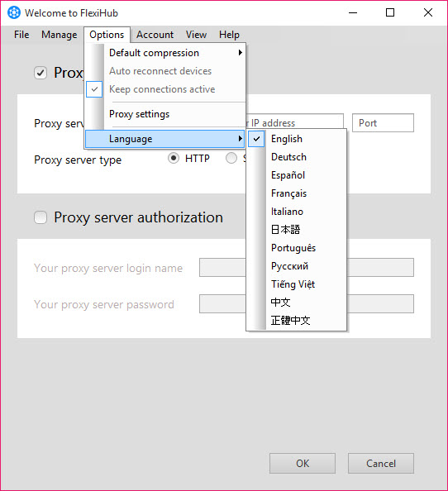Viewport: 448px width, 491px height.
Task: Switch language to Italiano
Action: click(x=296, y=212)
